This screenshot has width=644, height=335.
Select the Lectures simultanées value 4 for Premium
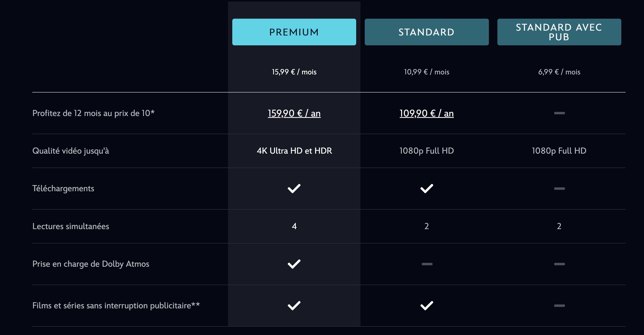[294, 226]
